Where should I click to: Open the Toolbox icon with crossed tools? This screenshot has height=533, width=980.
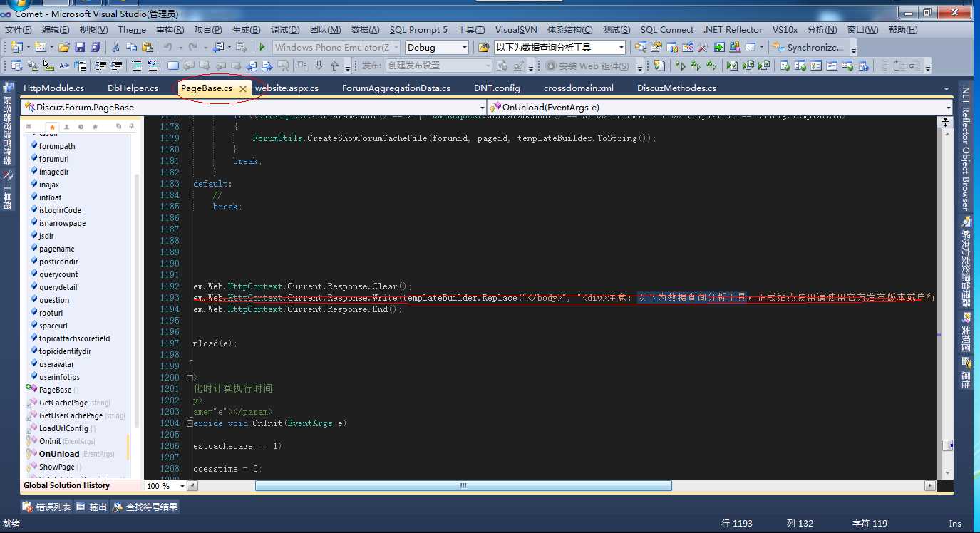(x=703, y=48)
